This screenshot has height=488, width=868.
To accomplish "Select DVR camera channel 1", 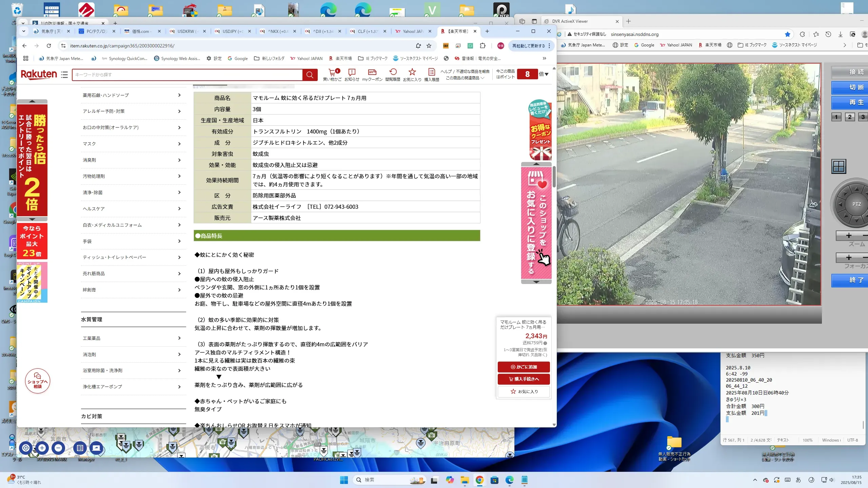I will point(836,117).
